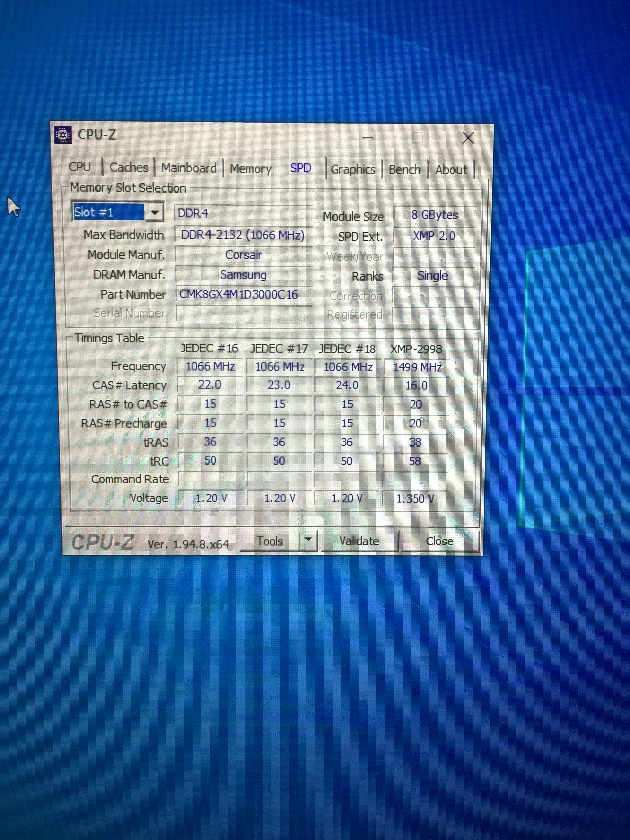Close CPU-Z with the X button
Screen dimensions: 630x840
(x=468, y=138)
